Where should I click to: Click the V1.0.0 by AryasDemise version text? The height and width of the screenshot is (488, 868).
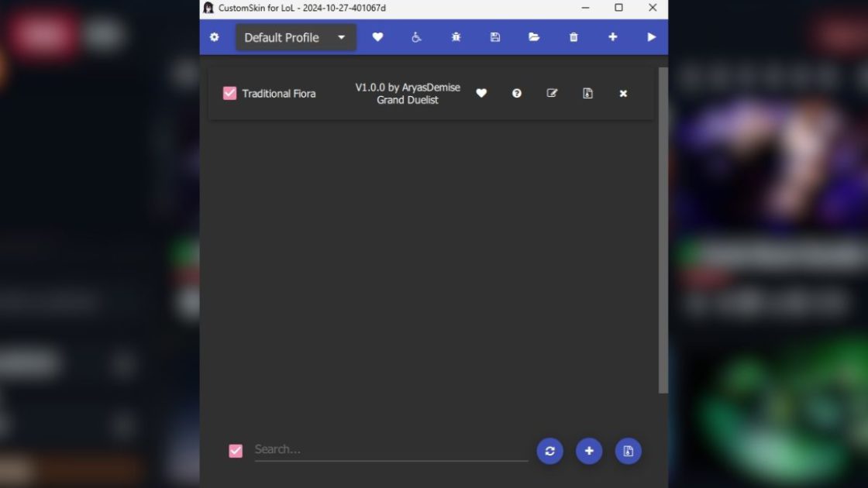coord(408,88)
